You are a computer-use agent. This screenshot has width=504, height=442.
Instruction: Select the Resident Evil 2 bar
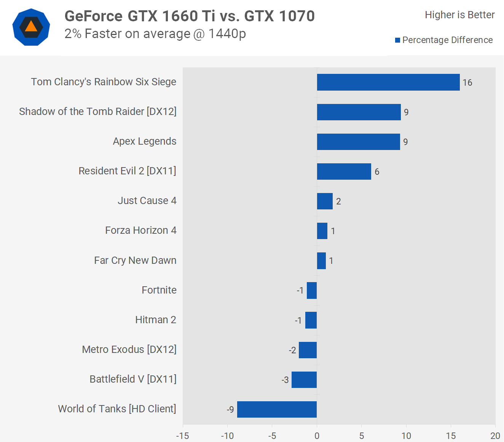pyautogui.click(x=344, y=171)
